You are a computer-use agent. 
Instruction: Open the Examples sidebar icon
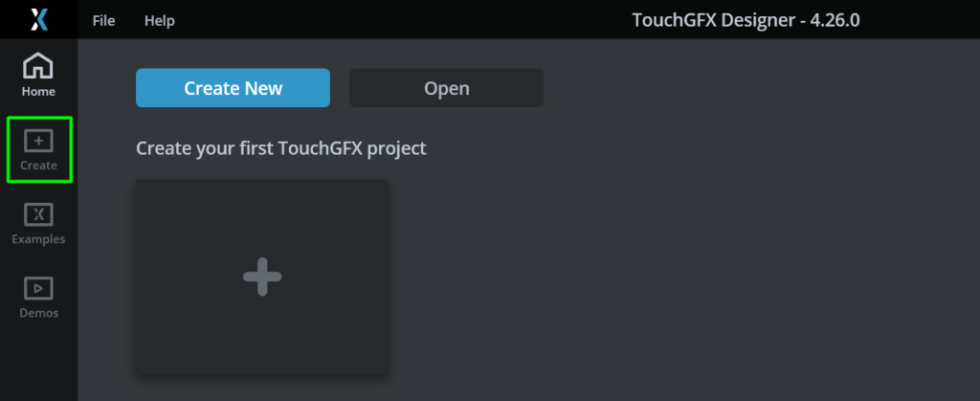[x=38, y=214]
